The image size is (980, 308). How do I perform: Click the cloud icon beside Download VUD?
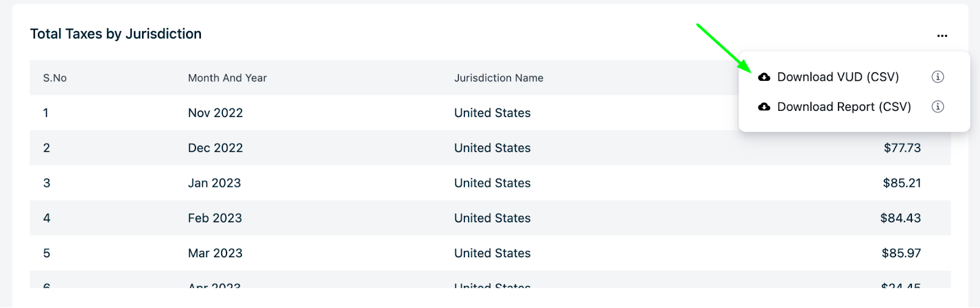(764, 77)
